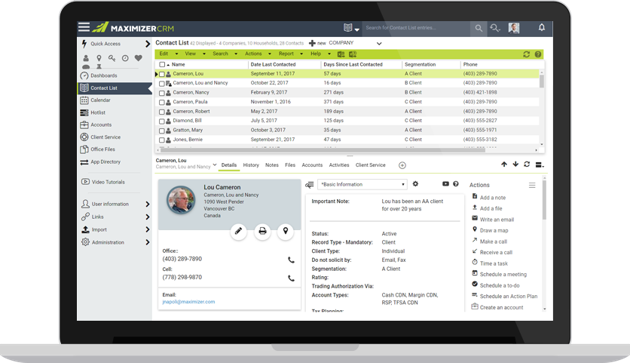Check the box for Cameron, Nancy
630x363 pixels.
tap(162, 93)
